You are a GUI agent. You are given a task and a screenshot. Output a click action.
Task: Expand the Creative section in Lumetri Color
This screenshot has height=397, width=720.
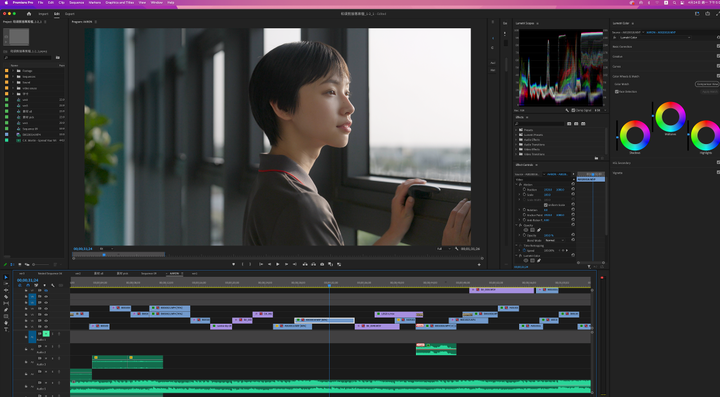tap(618, 56)
